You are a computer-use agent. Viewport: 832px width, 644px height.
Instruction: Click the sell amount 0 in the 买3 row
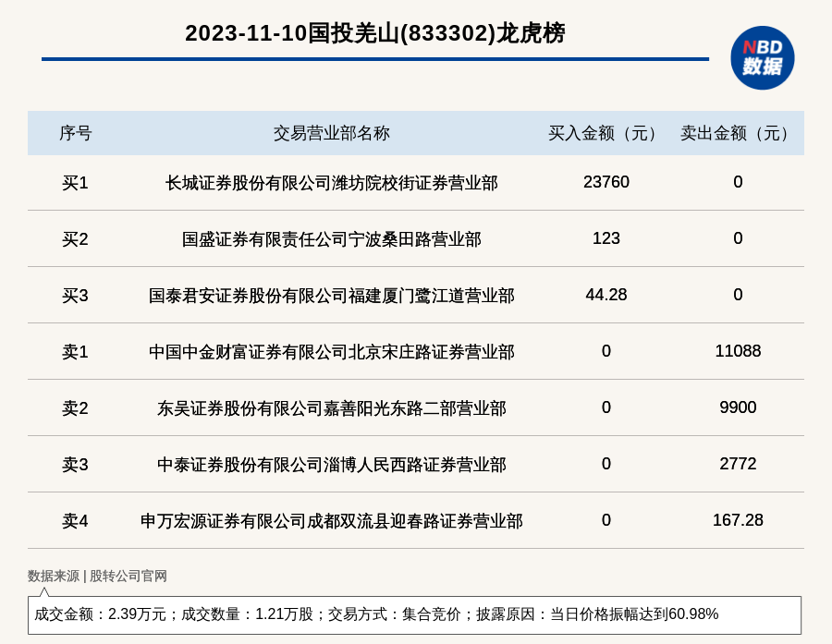(x=738, y=295)
